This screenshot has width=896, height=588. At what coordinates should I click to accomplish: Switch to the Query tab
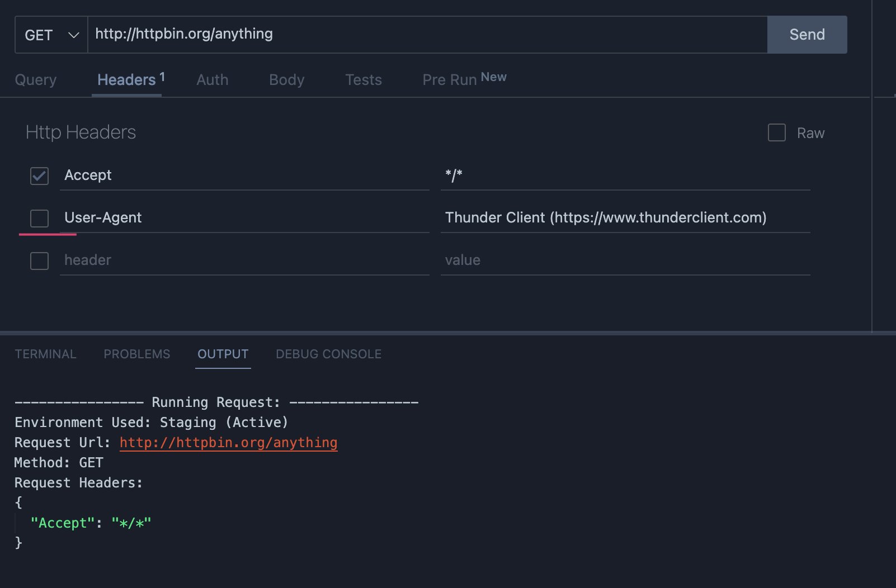(x=35, y=80)
